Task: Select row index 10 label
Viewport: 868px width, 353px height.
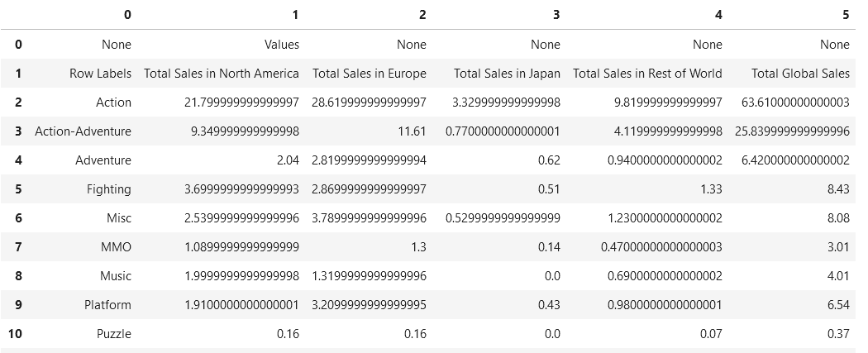Action: 18,334
